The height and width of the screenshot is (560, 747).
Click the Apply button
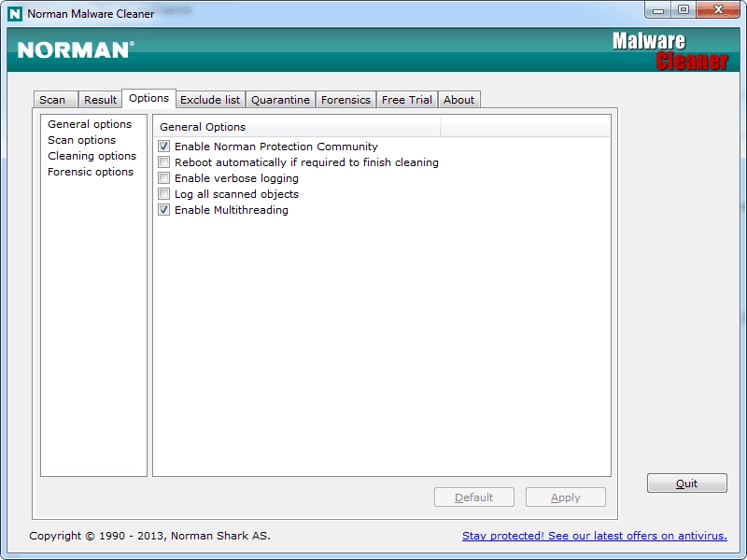pos(566,497)
